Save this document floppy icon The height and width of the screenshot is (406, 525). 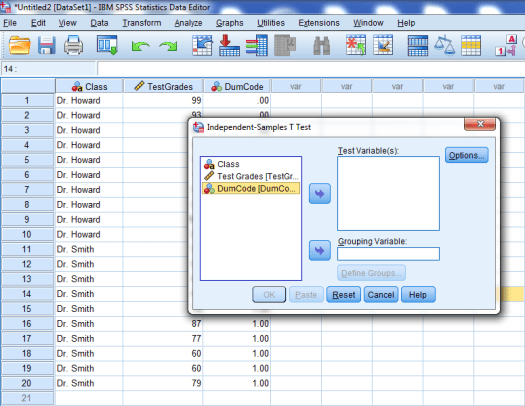[47, 46]
